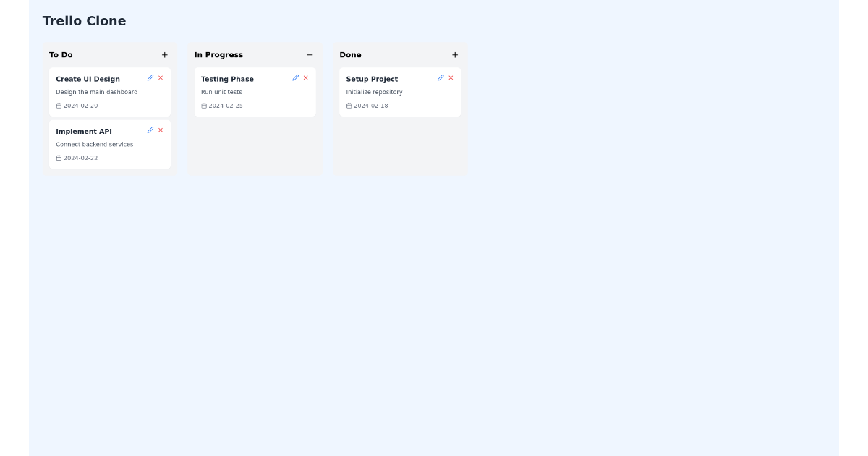Click the edit pencil on Setup Project
This screenshot has width=868, height=456.
(x=441, y=77)
